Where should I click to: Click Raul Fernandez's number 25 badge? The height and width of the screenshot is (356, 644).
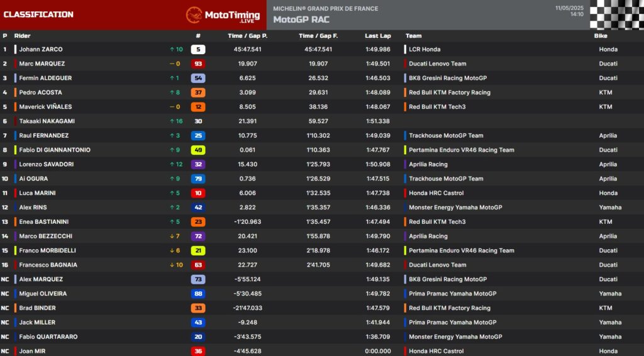pos(198,135)
